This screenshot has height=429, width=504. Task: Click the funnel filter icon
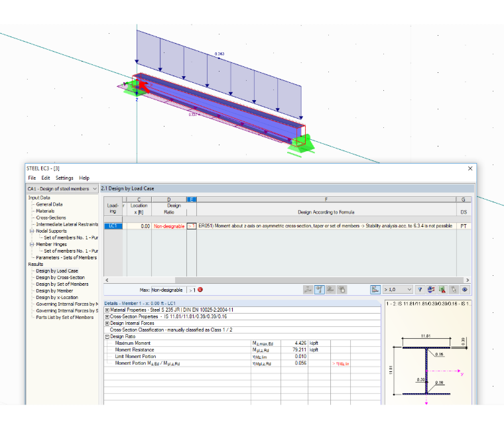[x=420, y=290]
